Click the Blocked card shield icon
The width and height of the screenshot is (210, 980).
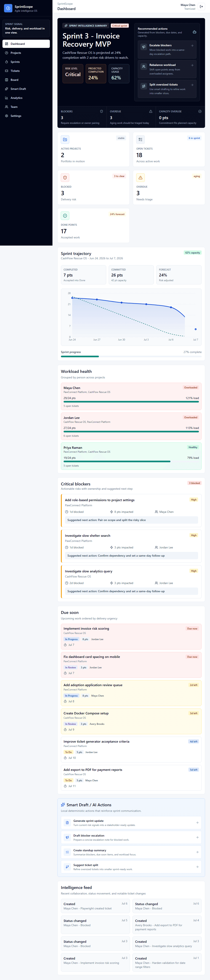click(65, 178)
